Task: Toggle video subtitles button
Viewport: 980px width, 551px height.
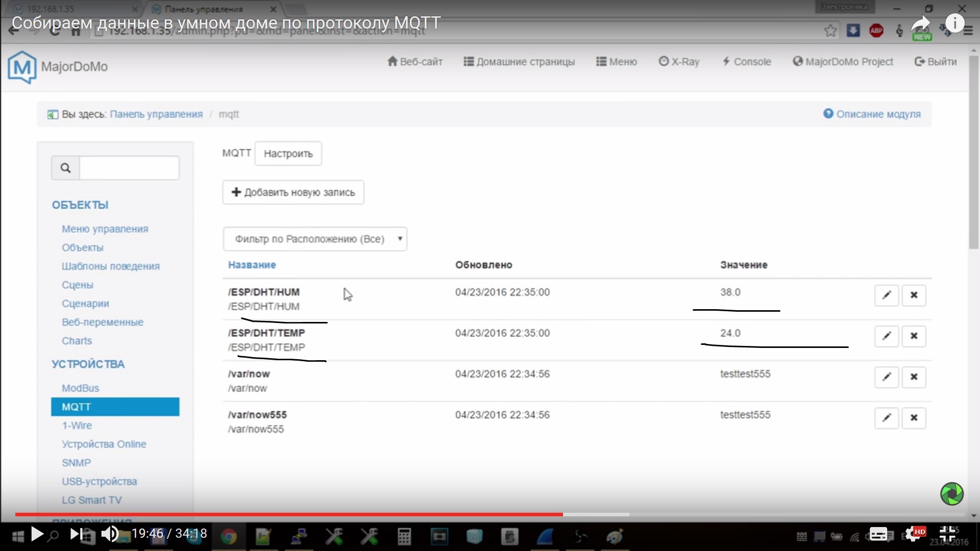Action: tap(878, 534)
